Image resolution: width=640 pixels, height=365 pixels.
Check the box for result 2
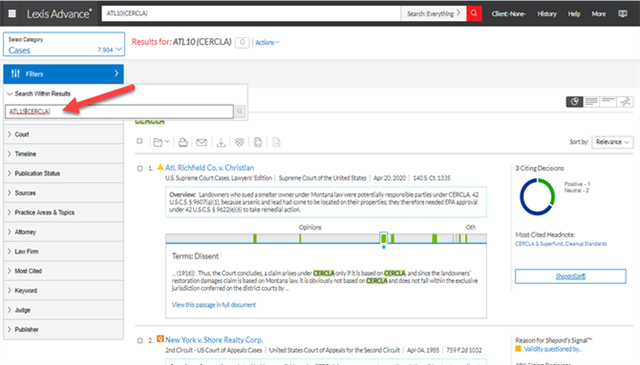[140, 341]
